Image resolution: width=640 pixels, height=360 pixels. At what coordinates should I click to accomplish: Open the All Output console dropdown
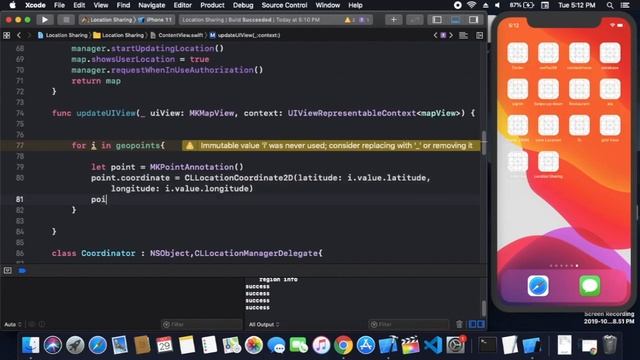pyautogui.click(x=264, y=325)
